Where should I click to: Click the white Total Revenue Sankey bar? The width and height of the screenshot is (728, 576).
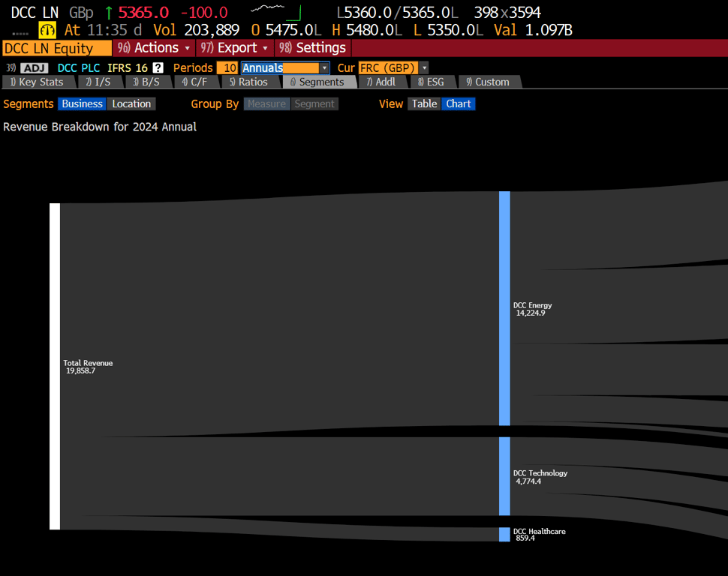[x=55, y=366]
